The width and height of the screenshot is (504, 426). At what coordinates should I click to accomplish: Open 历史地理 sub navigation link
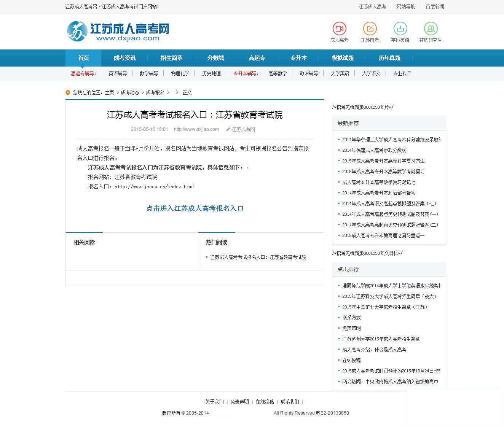211,73
